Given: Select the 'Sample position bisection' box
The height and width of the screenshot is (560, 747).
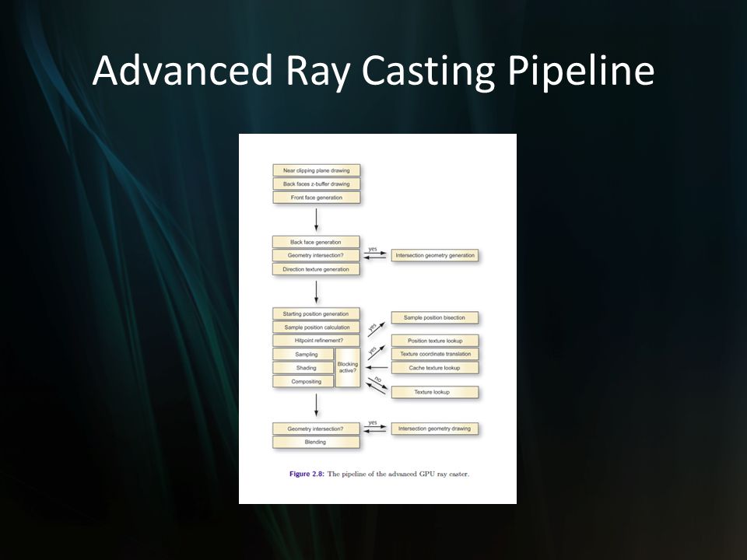Looking at the screenshot, I should [434, 317].
